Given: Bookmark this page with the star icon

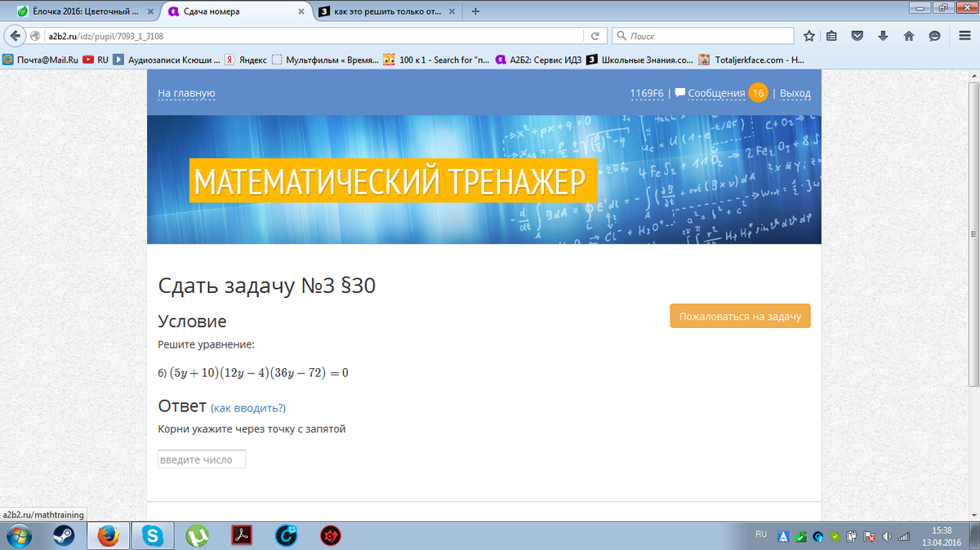Looking at the screenshot, I should (809, 36).
